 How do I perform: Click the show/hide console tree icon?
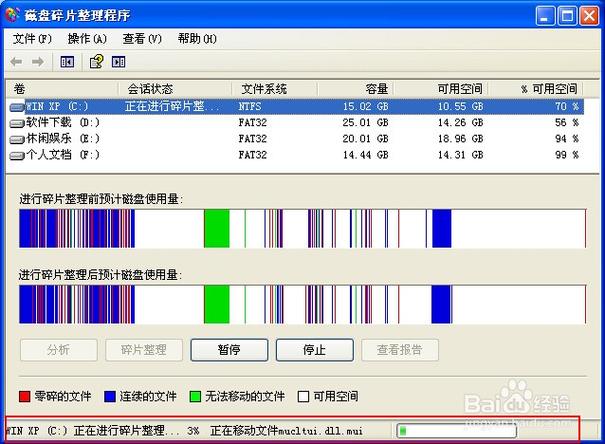pyautogui.click(x=67, y=62)
